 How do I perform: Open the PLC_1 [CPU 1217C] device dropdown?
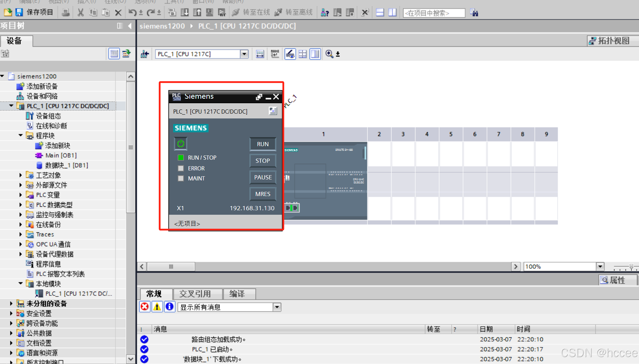pos(245,54)
